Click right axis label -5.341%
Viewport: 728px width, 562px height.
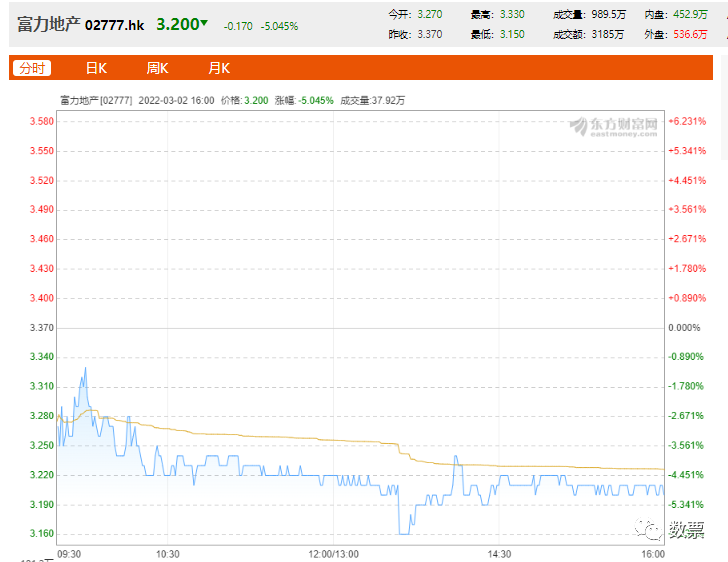[x=686, y=504]
